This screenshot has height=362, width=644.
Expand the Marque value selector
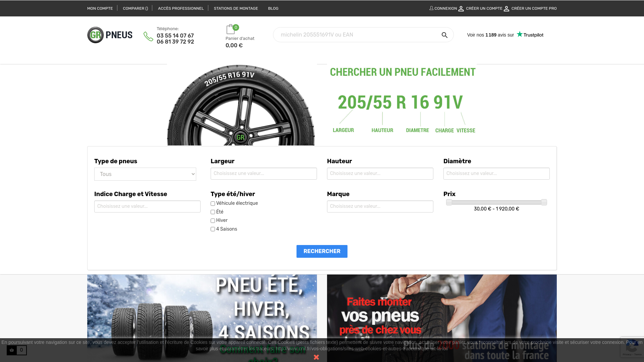(x=380, y=206)
